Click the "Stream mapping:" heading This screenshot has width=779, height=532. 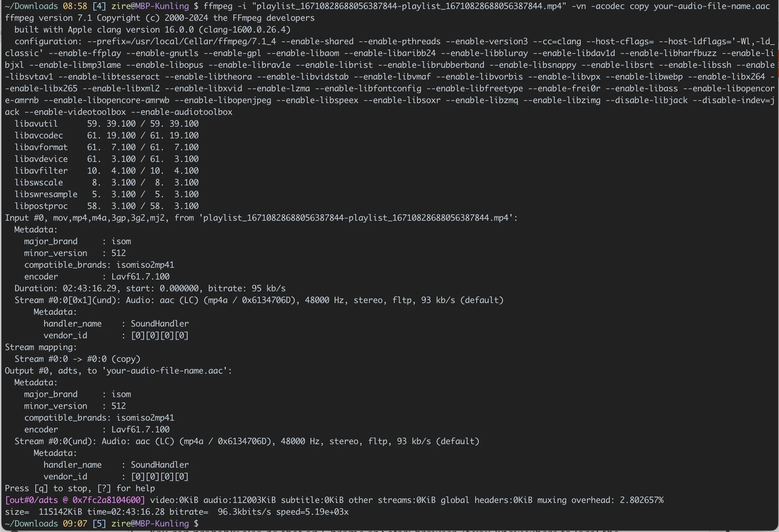(41, 347)
